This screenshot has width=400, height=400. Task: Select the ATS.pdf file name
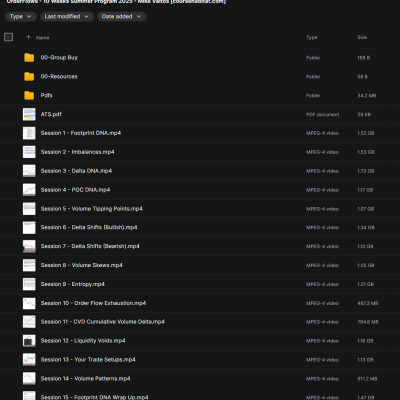pos(51,114)
